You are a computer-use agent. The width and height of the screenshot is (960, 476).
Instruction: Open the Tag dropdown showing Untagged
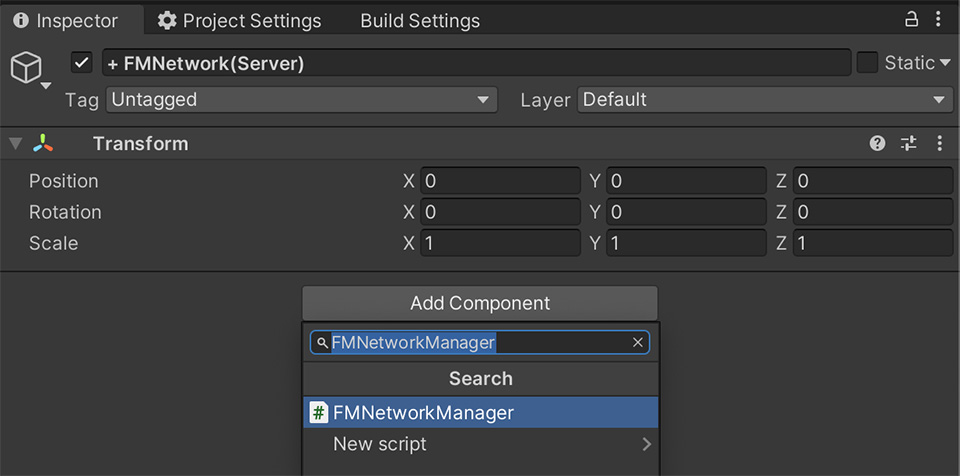click(x=301, y=100)
